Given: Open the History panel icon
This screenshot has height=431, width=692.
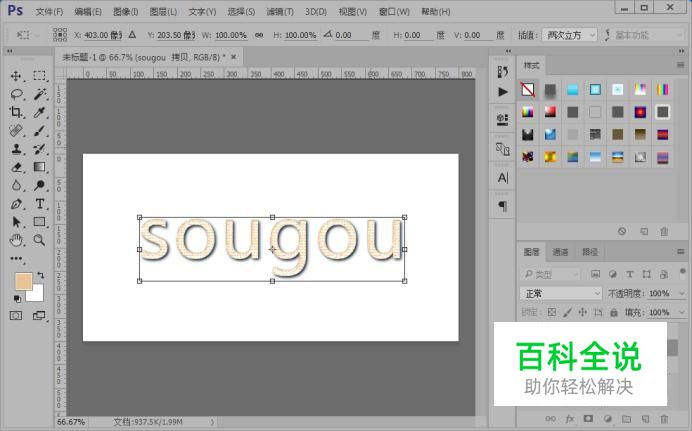Looking at the screenshot, I should coord(502,71).
